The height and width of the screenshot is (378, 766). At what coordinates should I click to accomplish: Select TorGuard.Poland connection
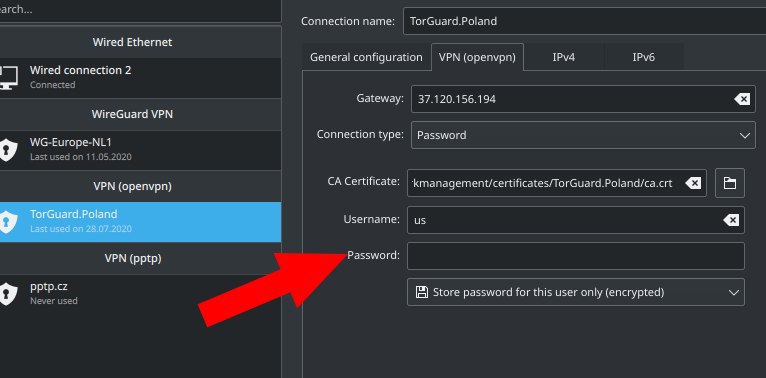tap(141, 222)
